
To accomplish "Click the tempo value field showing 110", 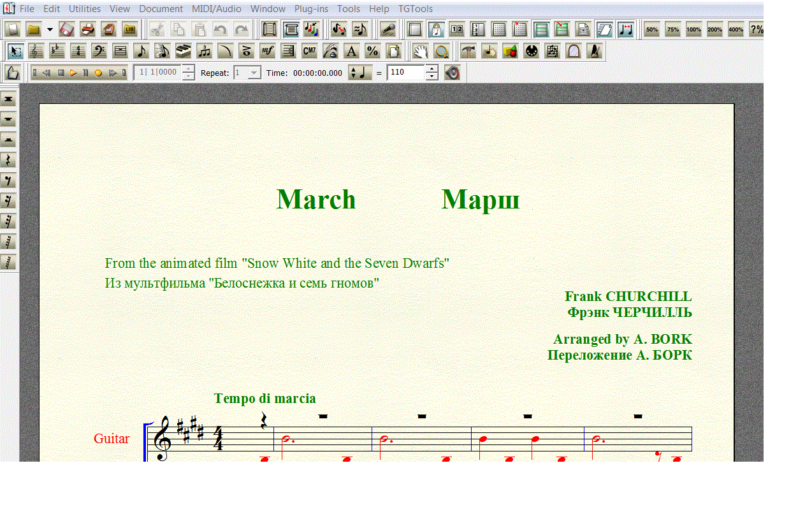I will (x=405, y=73).
